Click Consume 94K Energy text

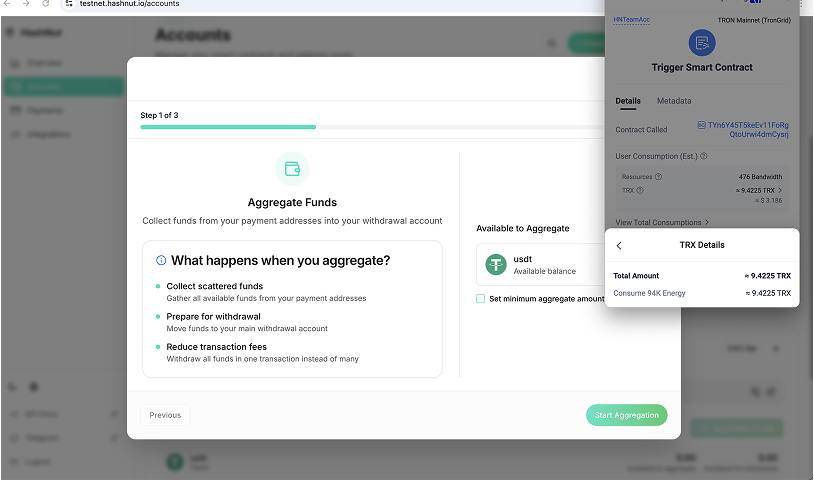[x=649, y=293]
